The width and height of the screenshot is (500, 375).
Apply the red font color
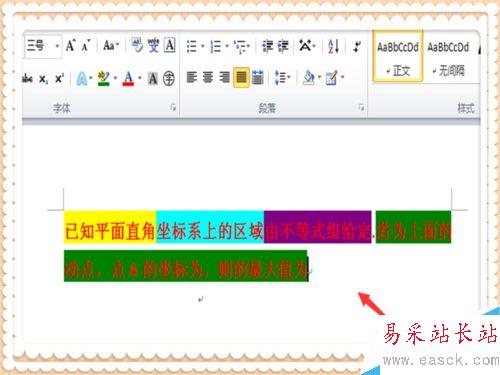pyautogui.click(x=128, y=79)
